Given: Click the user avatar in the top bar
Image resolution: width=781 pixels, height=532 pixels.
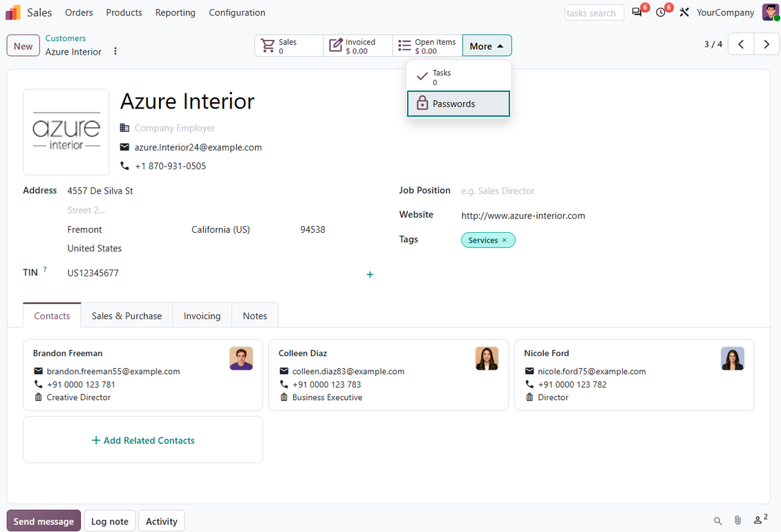Looking at the screenshot, I should coord(770,12).
